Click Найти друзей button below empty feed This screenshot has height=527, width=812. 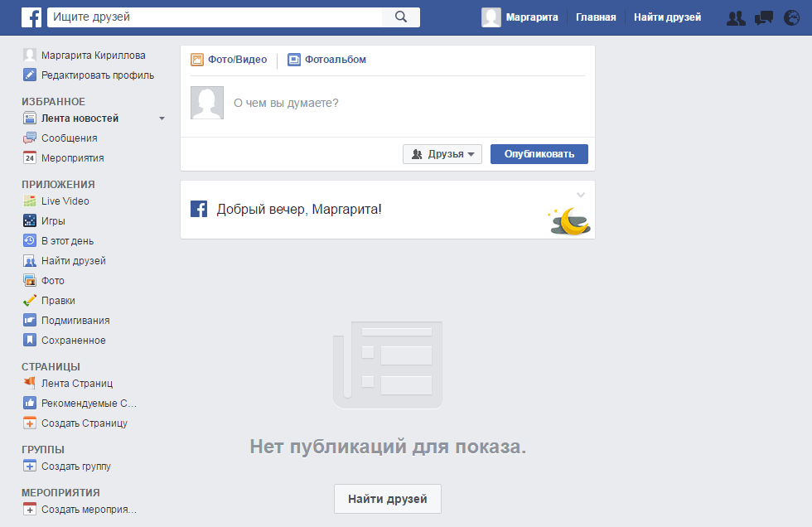[x=388, y=499]
